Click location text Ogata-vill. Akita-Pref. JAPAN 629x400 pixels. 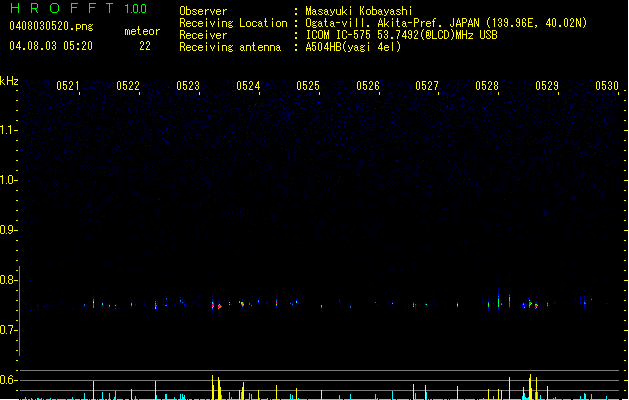click(392, 23)
